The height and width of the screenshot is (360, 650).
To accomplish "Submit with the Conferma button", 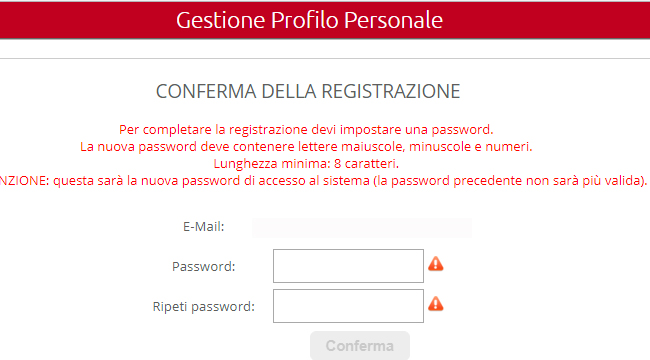I will click(360, 345).
